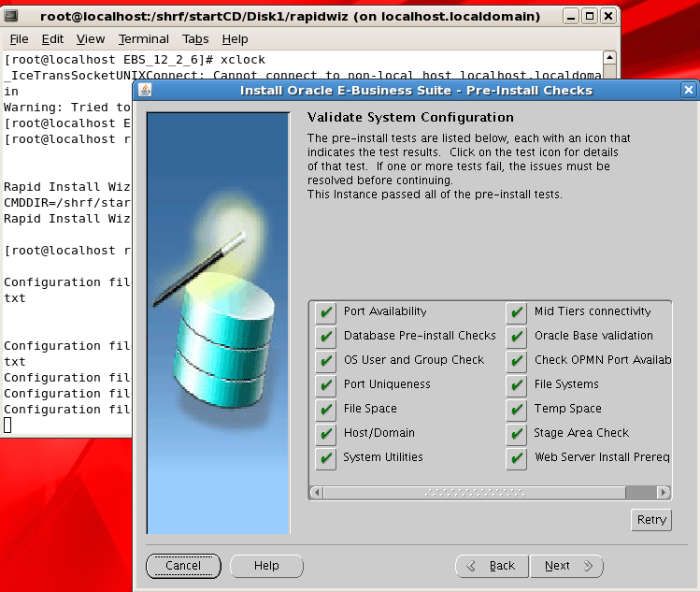Click the left arrow of checks list scrollbar
The height and width of the screenshot is (592, 700).
point(317,492)
